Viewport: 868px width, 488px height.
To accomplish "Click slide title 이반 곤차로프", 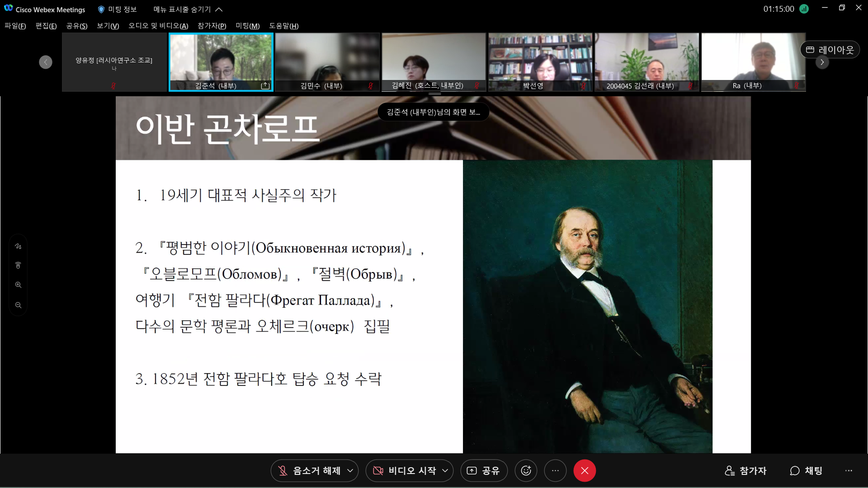I will point(227,130).
